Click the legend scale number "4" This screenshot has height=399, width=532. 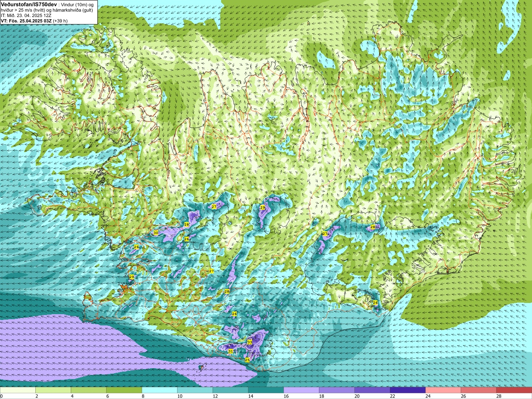72,396
